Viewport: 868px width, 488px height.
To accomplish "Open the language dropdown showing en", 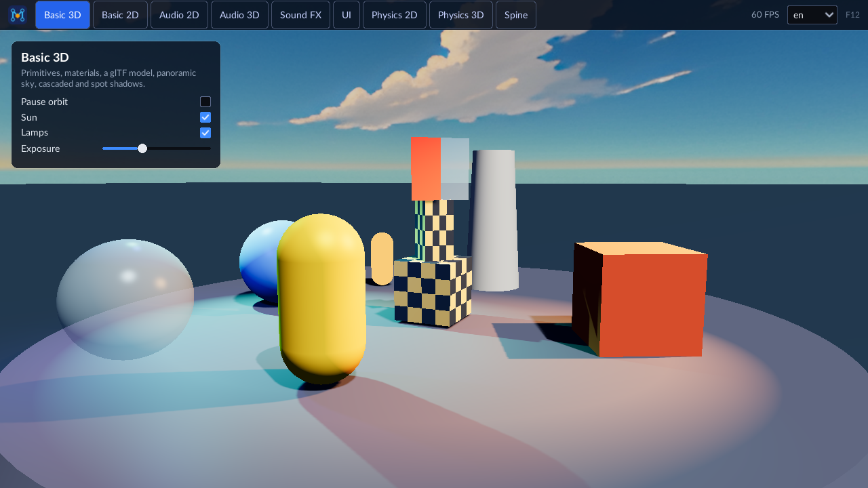I will tap(812, 15).
